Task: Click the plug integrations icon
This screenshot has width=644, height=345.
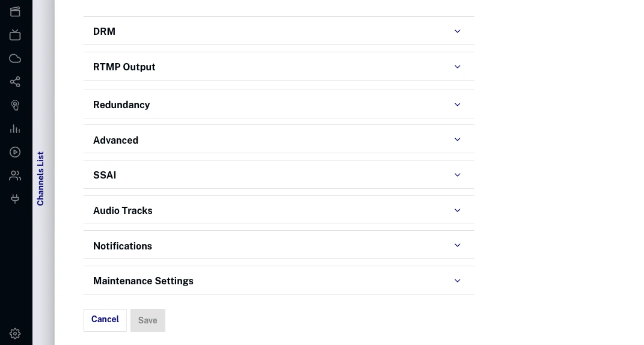Action: [x=15, y=199]
